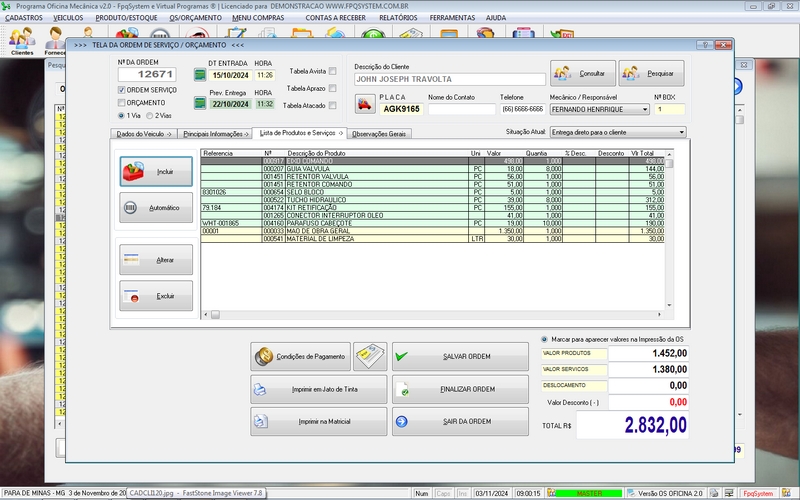800x500 pixels.
Task: Open the Mecânico / Responsável dropdown
Action: tap(644, 109)
